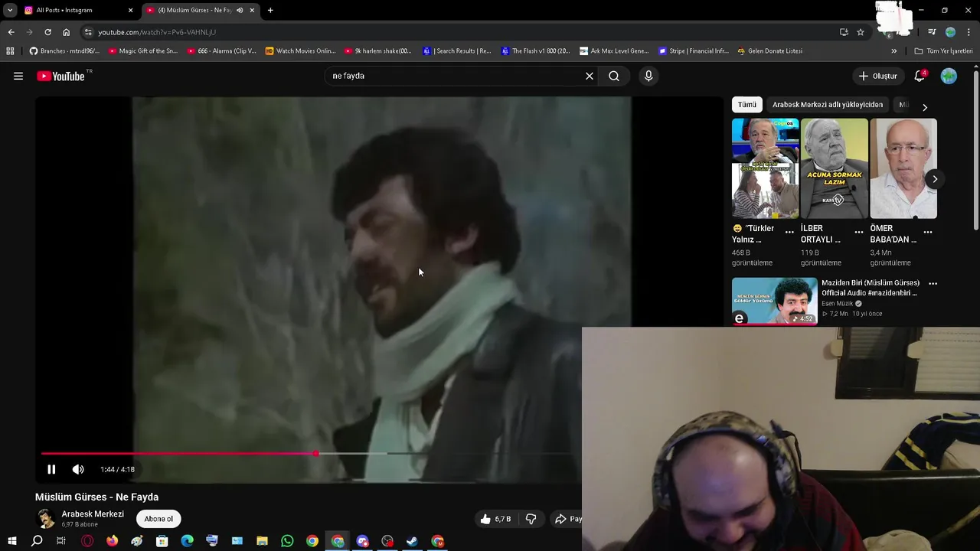Open Tüm Yer İşaretleri folder
This screenshot has height=551, width=980.
[x=943, y=51]
